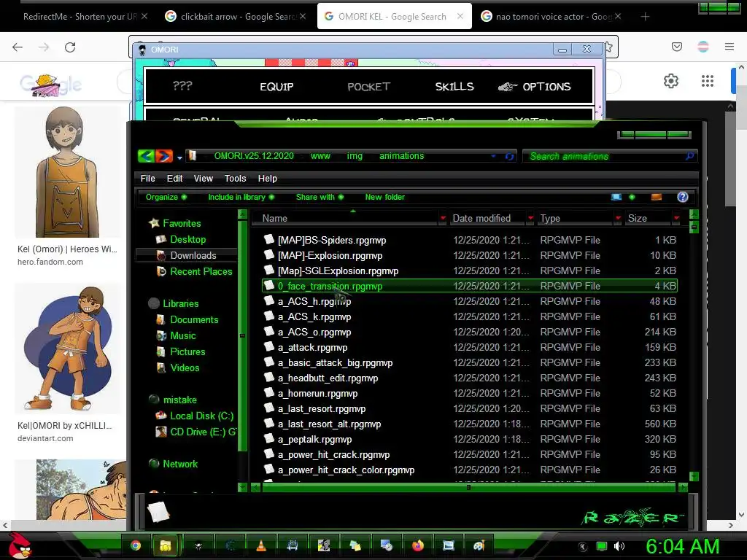Expand the address bar history dropdown
747x560 pixels.
[x=493, y=156]
